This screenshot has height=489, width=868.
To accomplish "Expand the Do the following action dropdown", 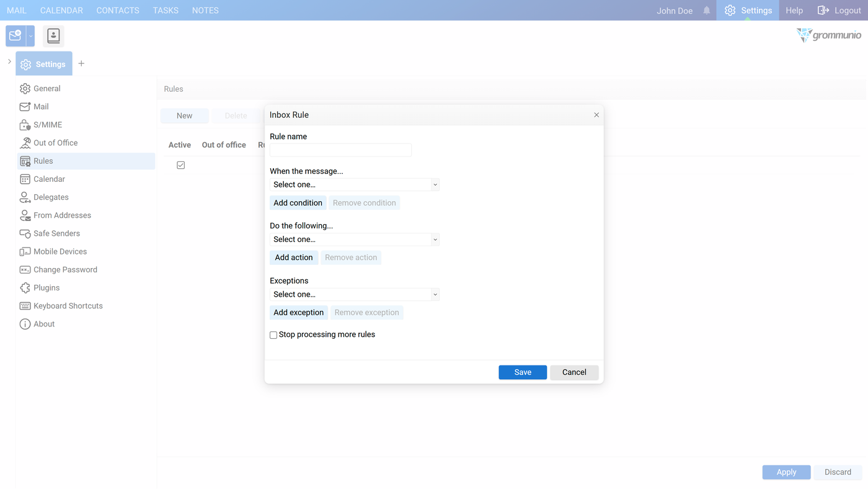I will (x=355, y=240).
